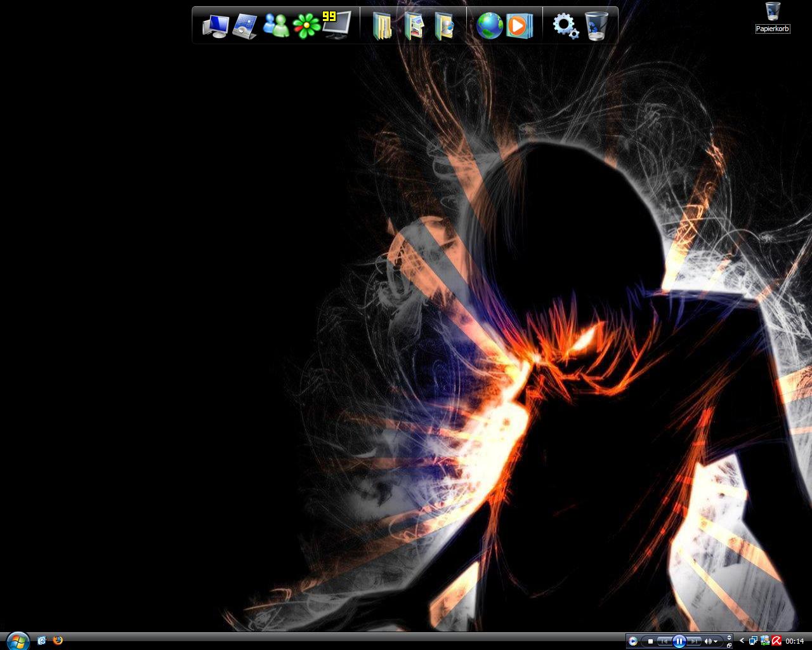The height and width of the screenshot is (650, 812).
Task: Open the recycle bin in the dock
Action: (x=596, y=26)
